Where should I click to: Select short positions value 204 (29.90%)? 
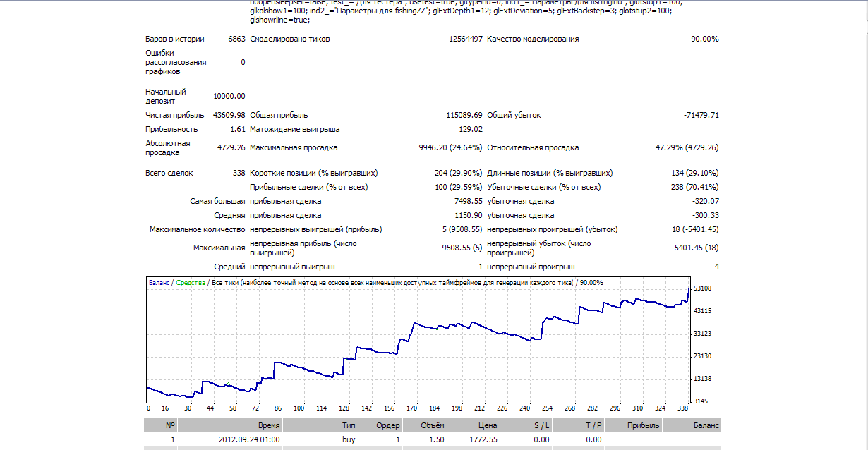click(x=459, y=173)
